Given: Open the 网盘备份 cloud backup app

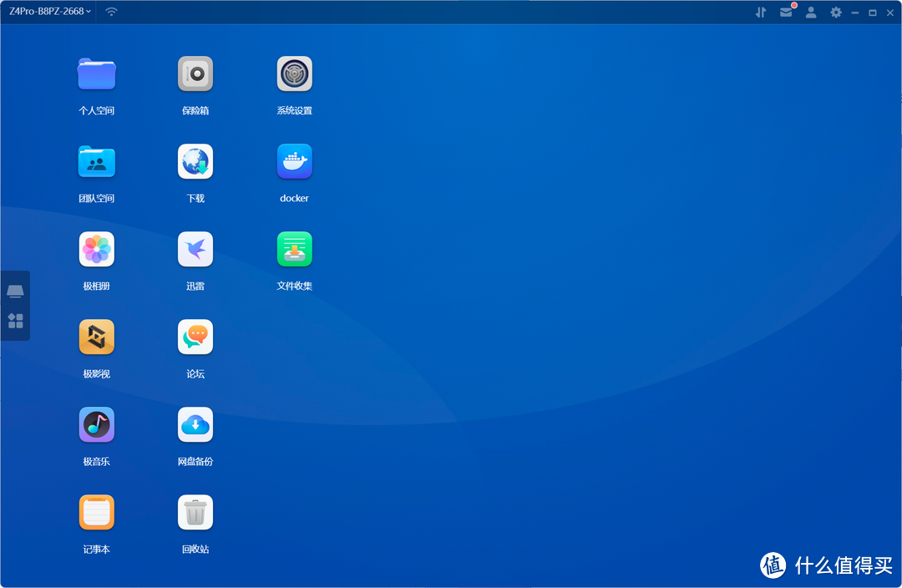Looking at the screenshot, I should coord(195,425).
